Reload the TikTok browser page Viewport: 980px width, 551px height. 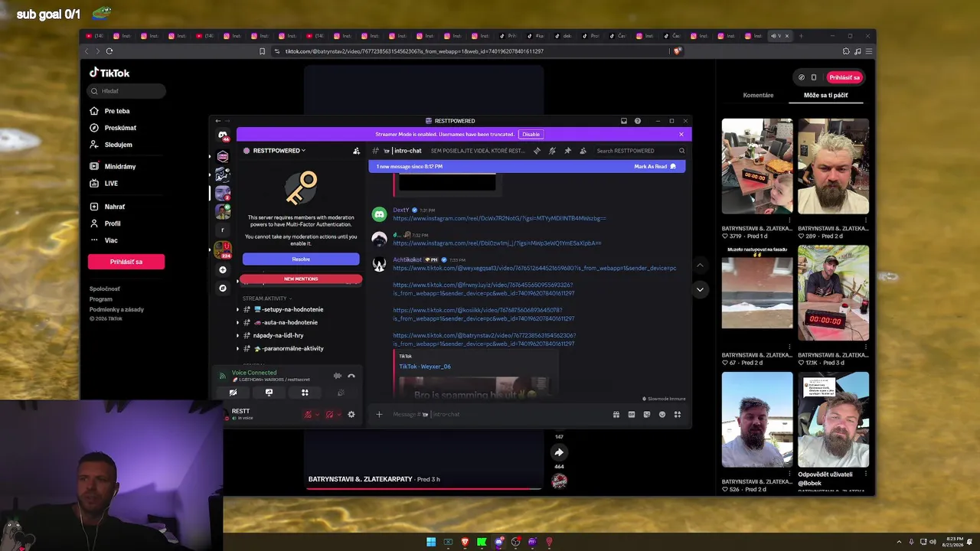point(109,51)
